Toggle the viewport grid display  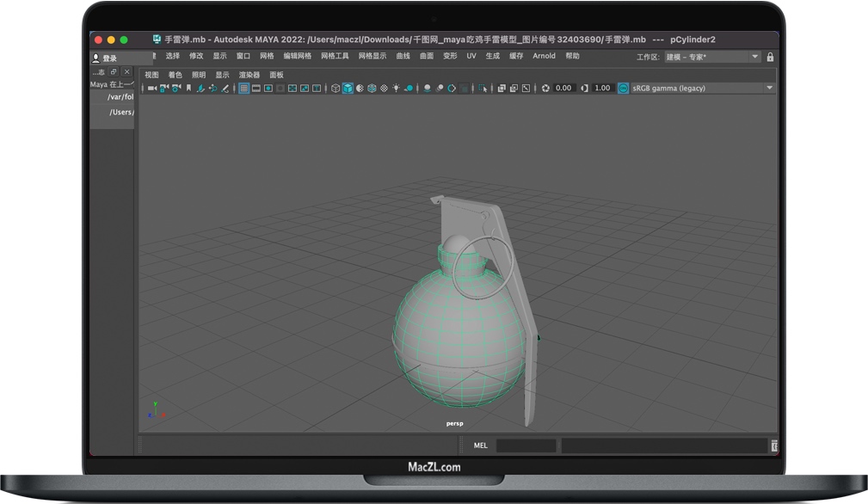pyautogui.click(x=244, y=88)
